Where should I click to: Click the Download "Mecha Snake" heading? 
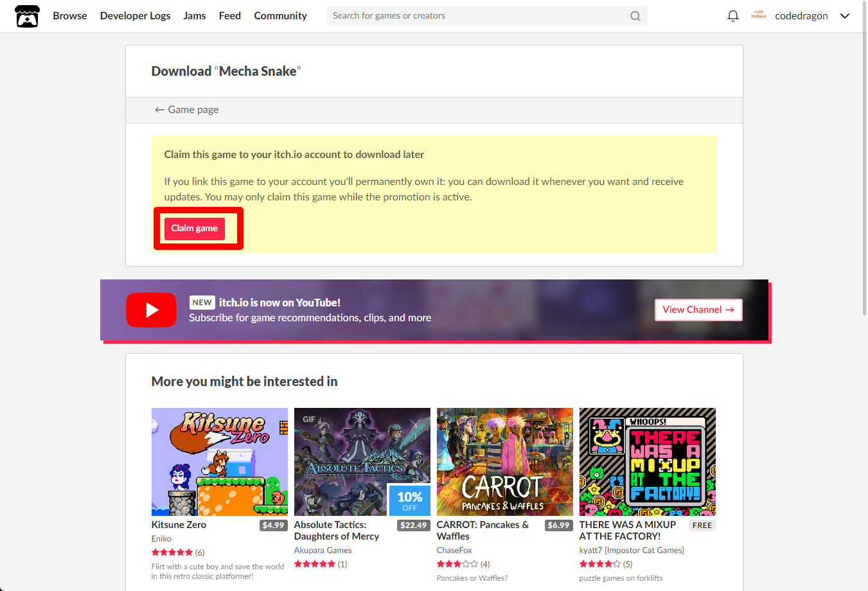226,71
